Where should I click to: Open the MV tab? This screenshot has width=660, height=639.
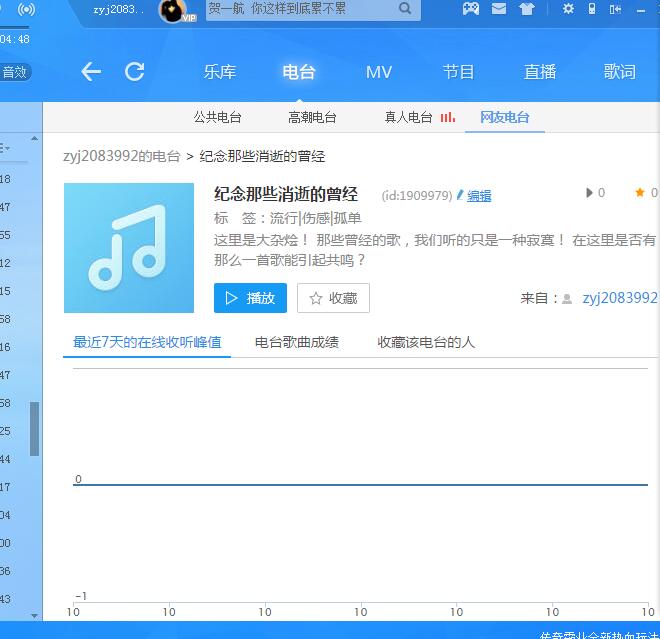(379, 72)
